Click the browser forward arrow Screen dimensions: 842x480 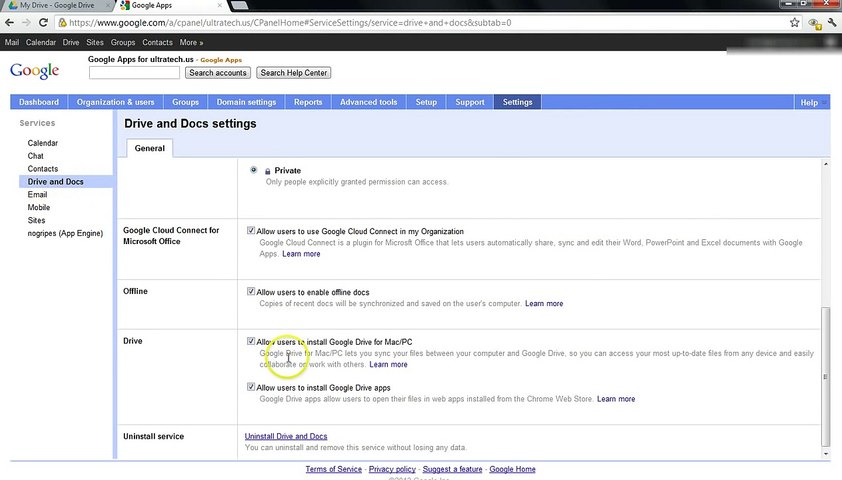point(26,23)
